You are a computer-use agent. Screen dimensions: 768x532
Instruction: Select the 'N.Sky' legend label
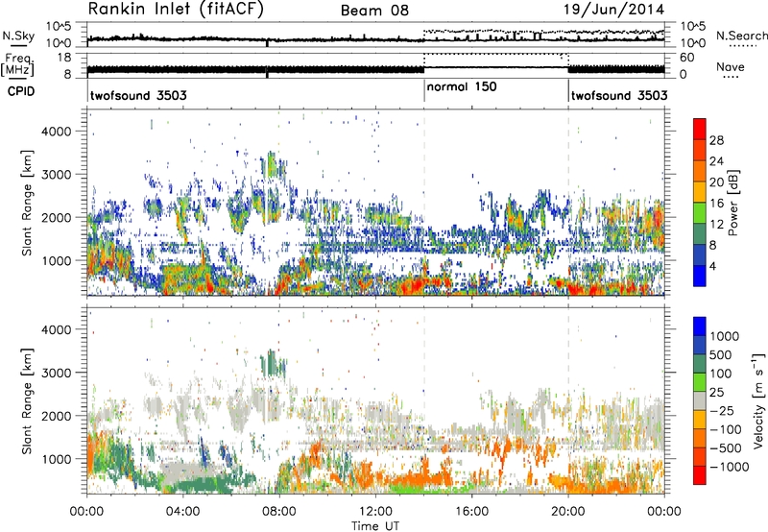tap(18, 36)
